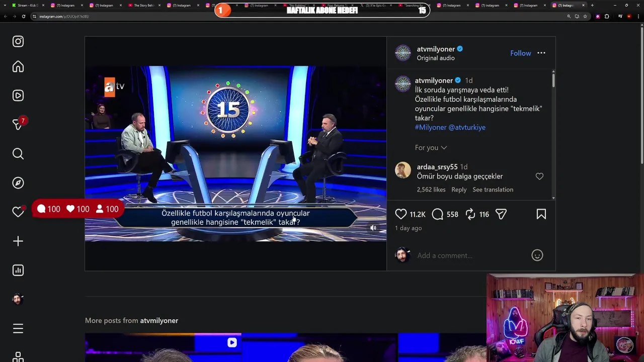Open the profile avatar in the sidebar
Viewport: 644px width, 362px height.
(x=18, y=299)
